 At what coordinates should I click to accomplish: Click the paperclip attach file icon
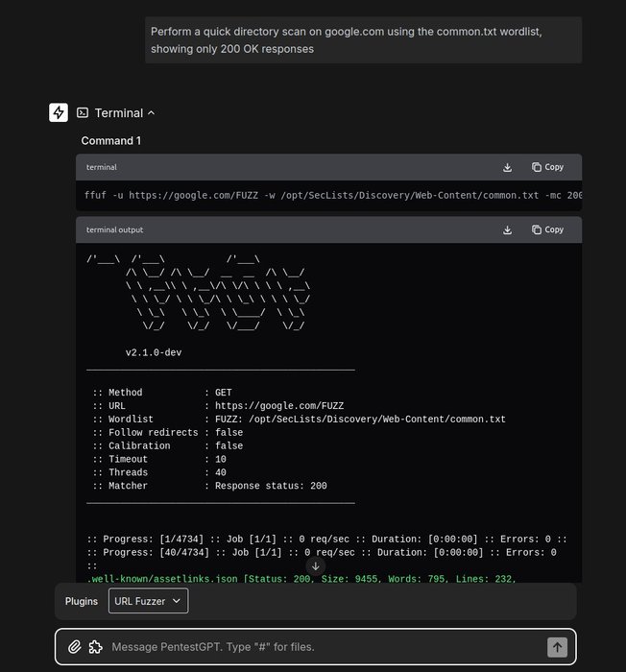74,647
